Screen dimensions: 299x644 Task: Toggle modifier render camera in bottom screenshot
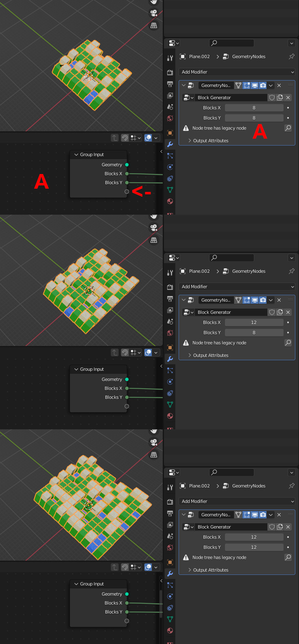(263, 515)
